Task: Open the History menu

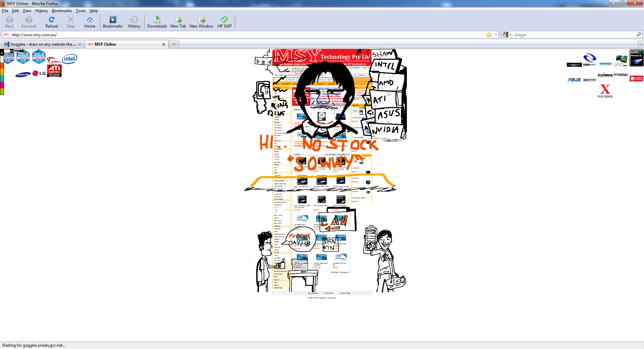Action: point(42,11)
